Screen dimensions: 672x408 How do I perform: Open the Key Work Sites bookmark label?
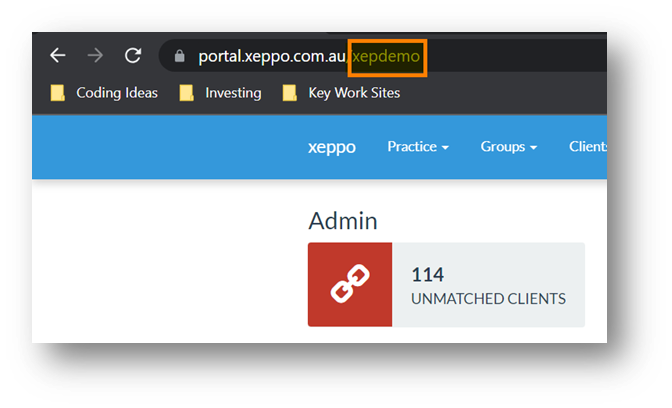(x=354, y=93)
